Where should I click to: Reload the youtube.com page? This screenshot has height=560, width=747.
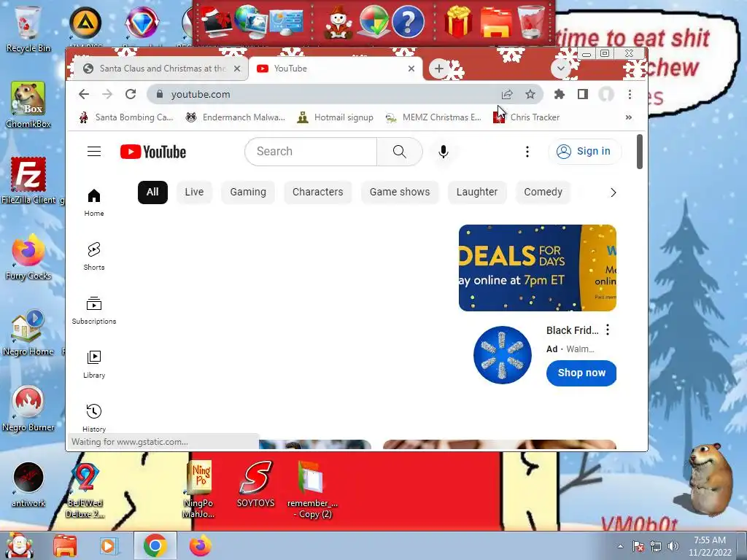(x=131, y=94)
